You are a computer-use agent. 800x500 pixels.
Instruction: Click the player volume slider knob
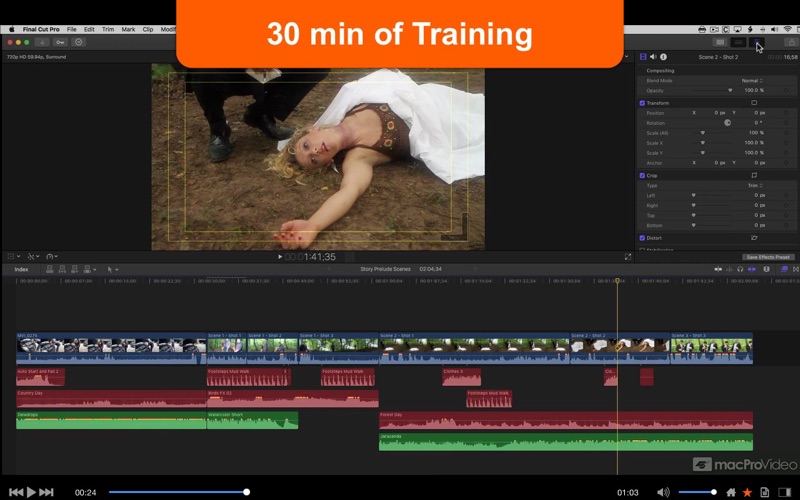[714, 492]
